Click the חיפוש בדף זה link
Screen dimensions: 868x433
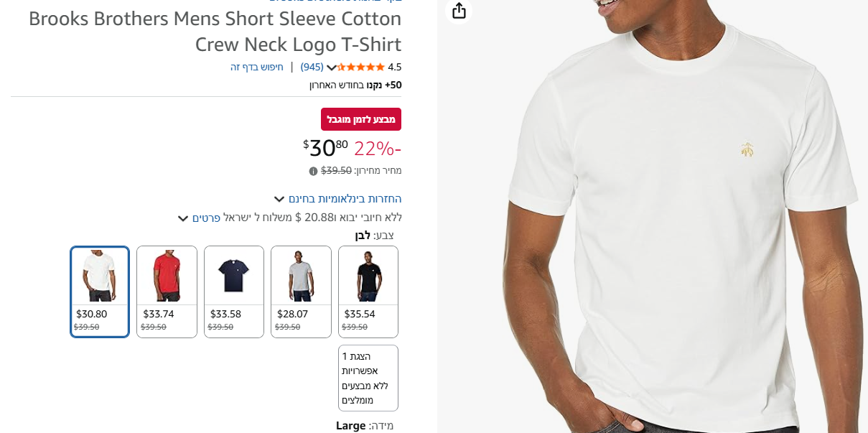(257, 67)
